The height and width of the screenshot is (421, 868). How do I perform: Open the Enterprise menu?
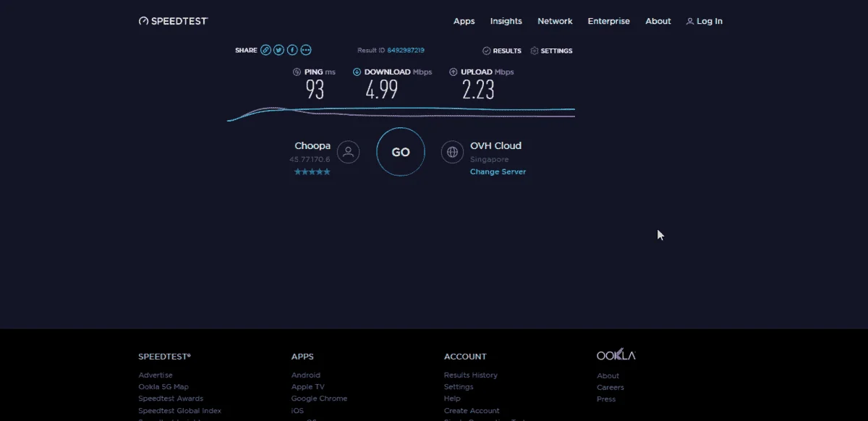(609, 21)
